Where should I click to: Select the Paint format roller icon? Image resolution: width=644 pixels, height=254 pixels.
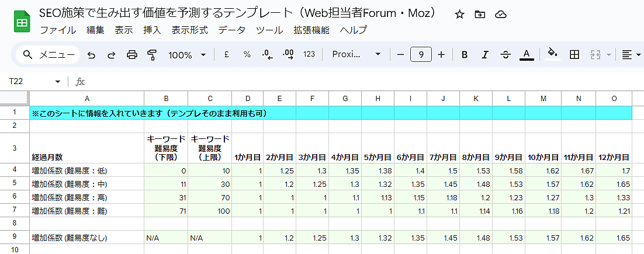152,55
